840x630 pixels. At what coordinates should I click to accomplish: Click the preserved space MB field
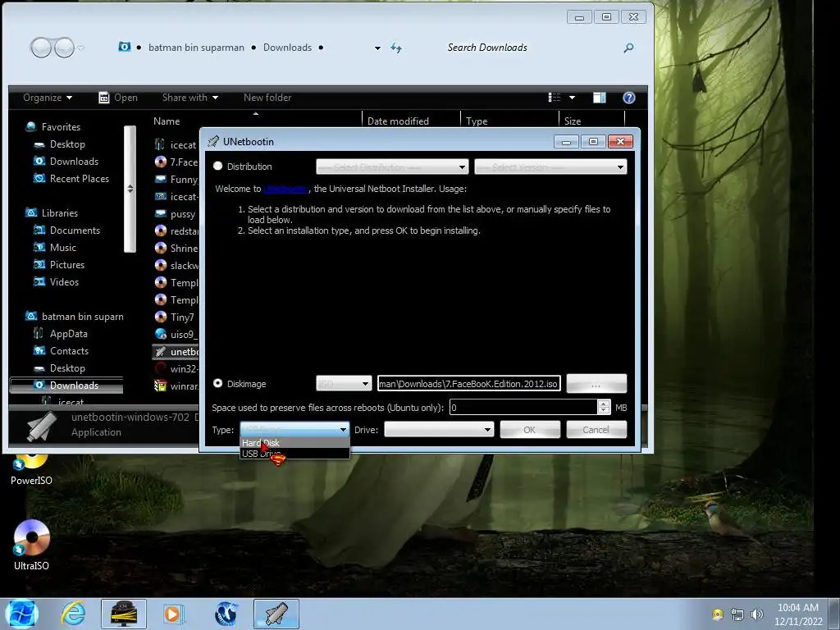pyautogui.click(x=523, y=407)
